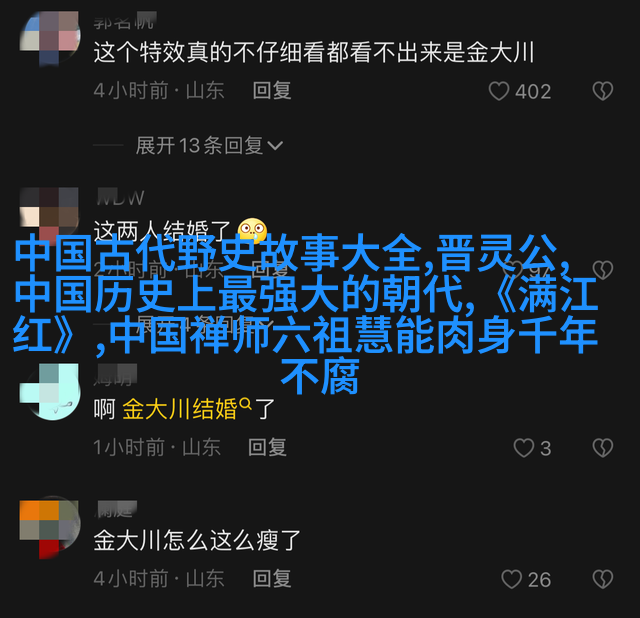
Task: Like the 金大川怎么这么瘦了 comment
Action: [x=511, y=579]
